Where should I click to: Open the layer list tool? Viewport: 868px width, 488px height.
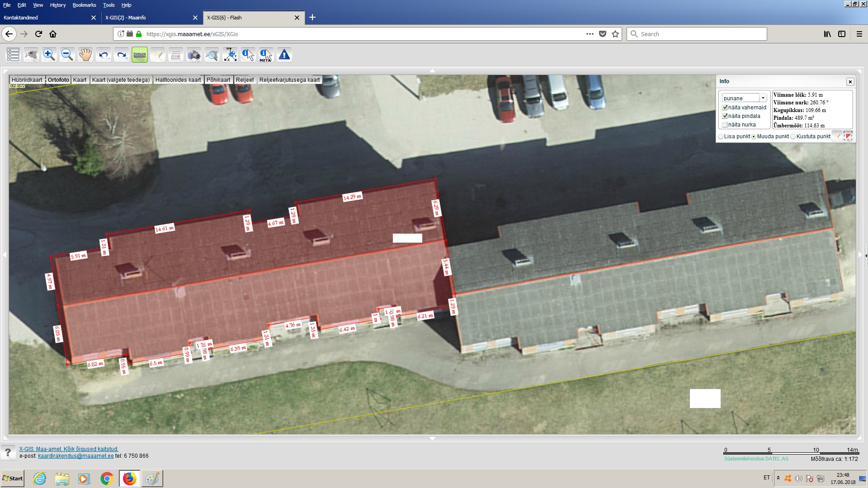[13, 55]
